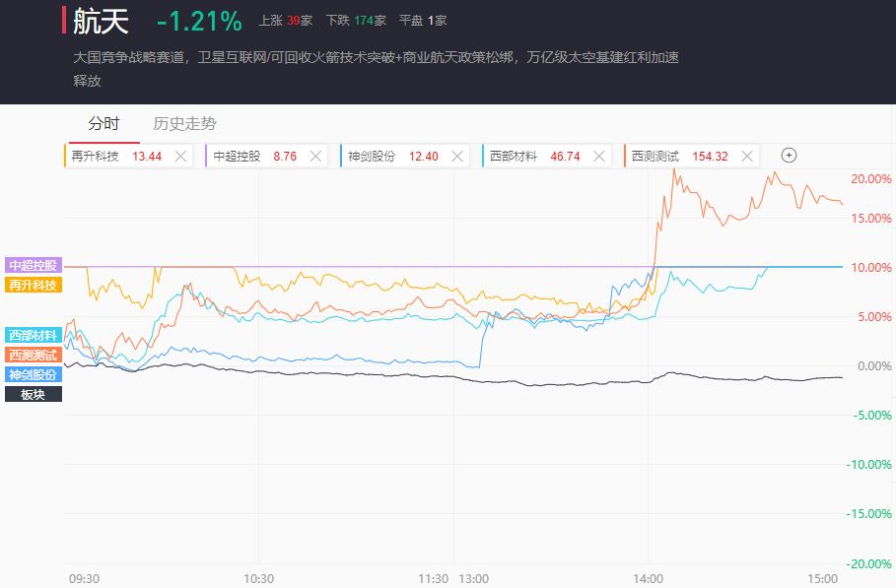Image resolution: width=896 pixels, height=588 pixels.
Task: Select the 西测测试 orange line label
Action: point(34,355)
